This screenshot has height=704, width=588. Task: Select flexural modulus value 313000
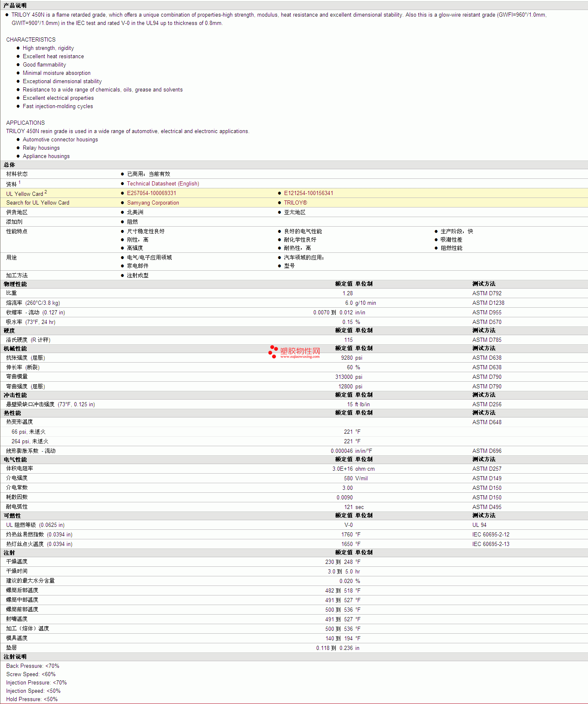(344, 377)
